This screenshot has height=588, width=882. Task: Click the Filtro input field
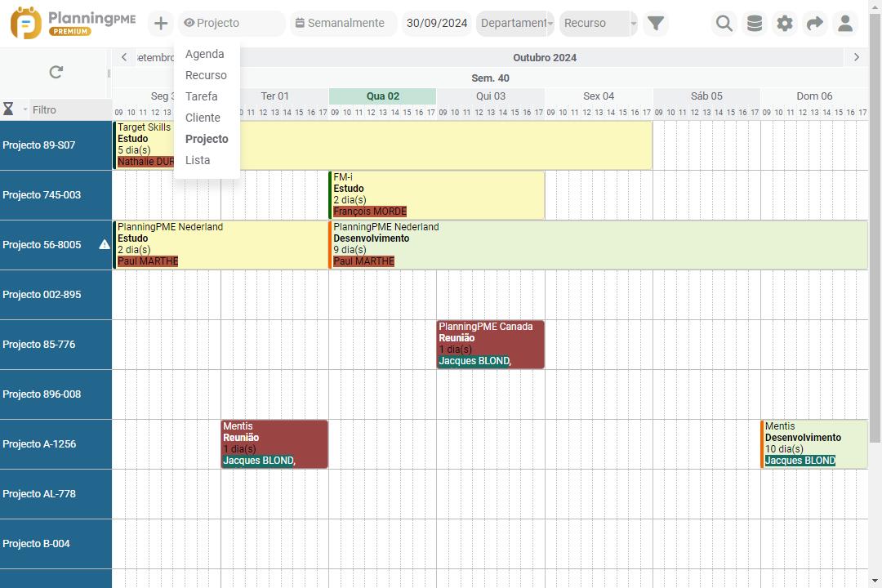coord(70,109)
